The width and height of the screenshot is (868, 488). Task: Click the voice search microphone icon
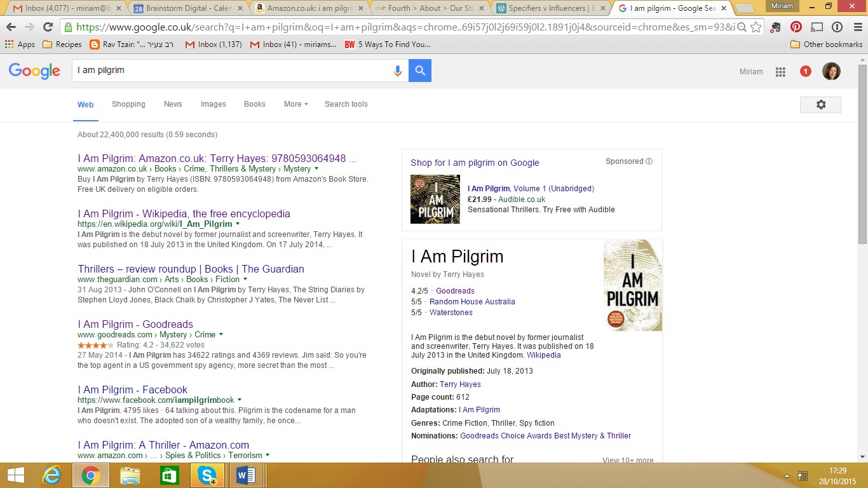[398, 71]
